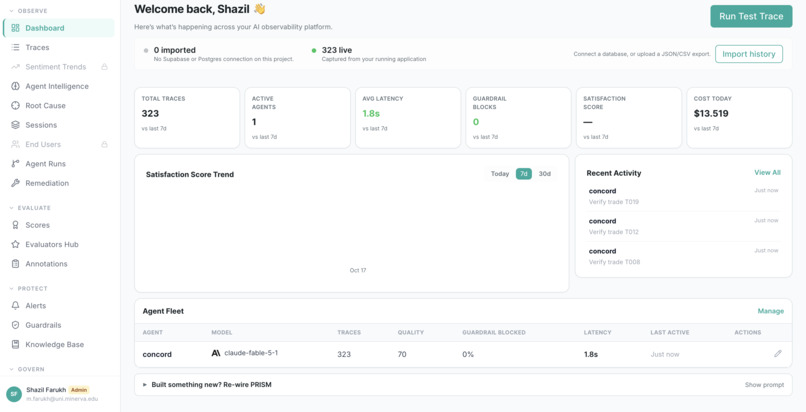Image resolution: width=806 pixels, height=412 pixels.
Task: Open the Satisfaction Score card
Action: pos(629,118)
